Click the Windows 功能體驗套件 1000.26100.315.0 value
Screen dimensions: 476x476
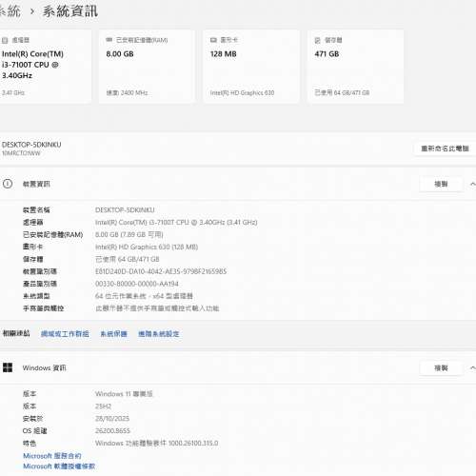(x=157, y=444)
